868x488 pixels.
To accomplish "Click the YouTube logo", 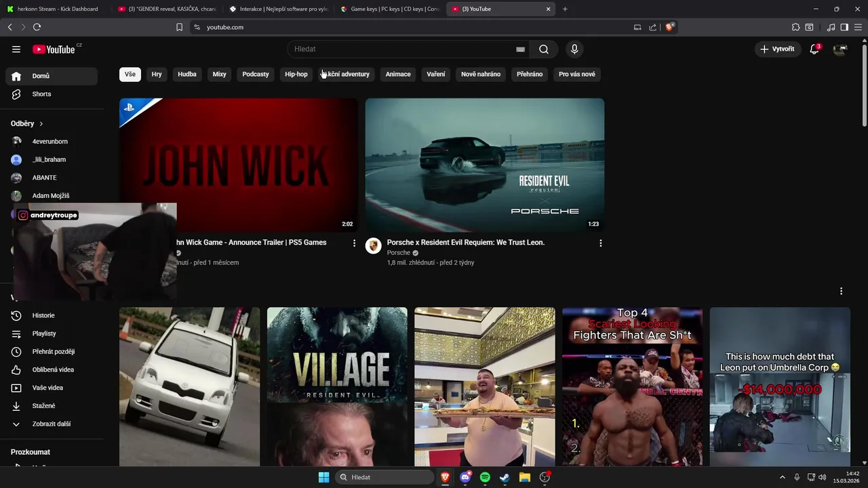I will pos(54,49).
